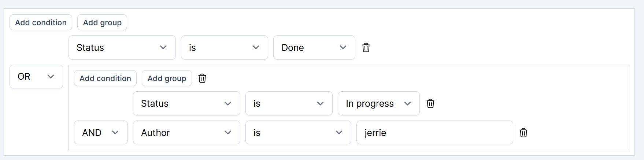Open the first Status field dropdown
644x160 pixels.
[122, 47]
